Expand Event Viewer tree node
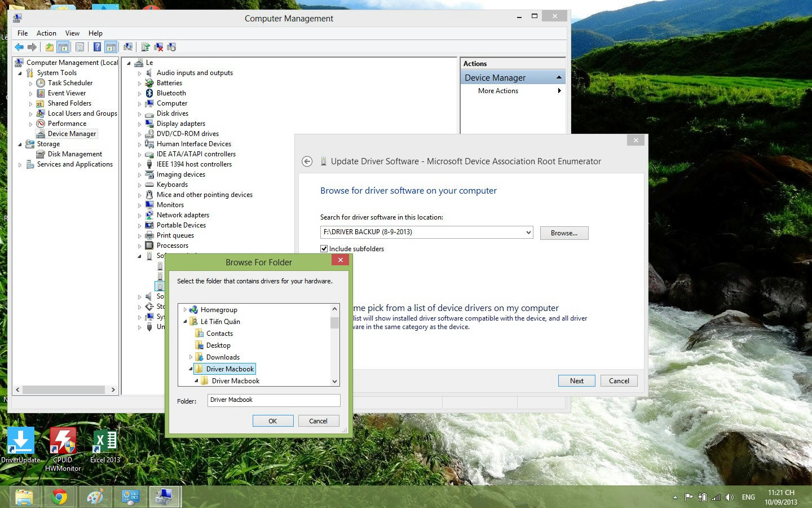Image resolution: width=812 pixels, height=508 pixels. 31,94
